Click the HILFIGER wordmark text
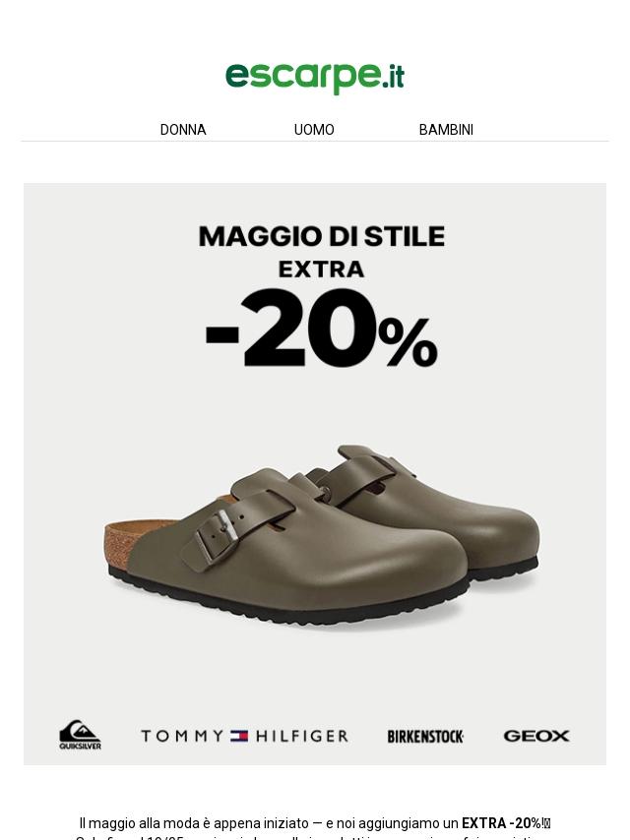 tap(302, 736)
